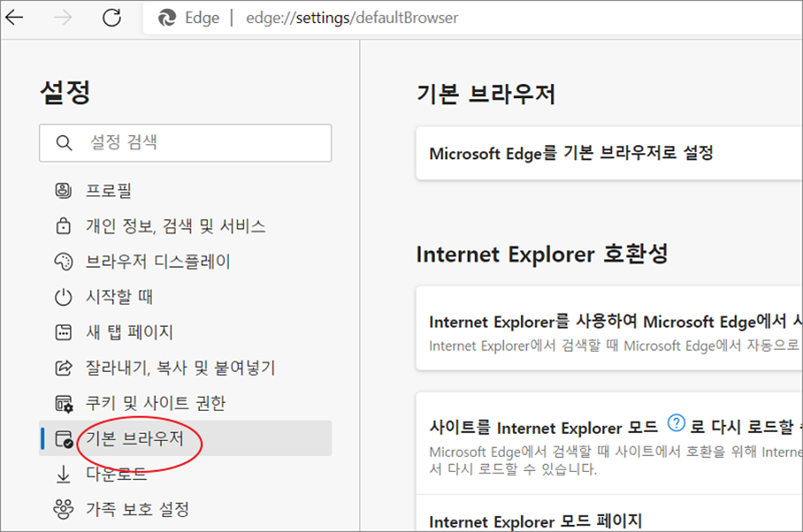The height and width of the screenshot is (532, 803).
Task: Click the browser Back arrow
Action: click(14, 18)
